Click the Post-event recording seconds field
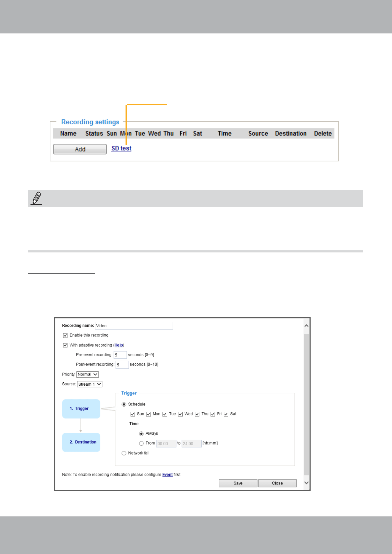 (x=122, y=365)
